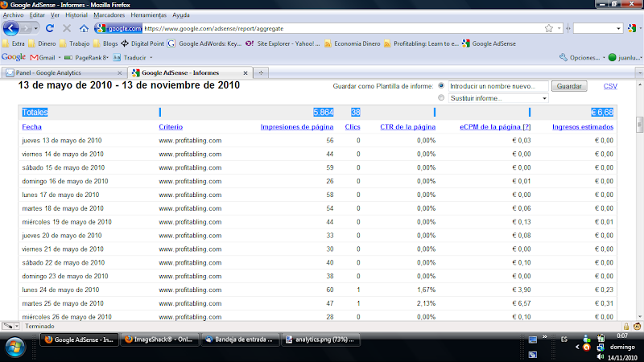This screenshot has width=644, height=362.
Task: Open the Sustituir informe dropdown
Action: (498, 98)
